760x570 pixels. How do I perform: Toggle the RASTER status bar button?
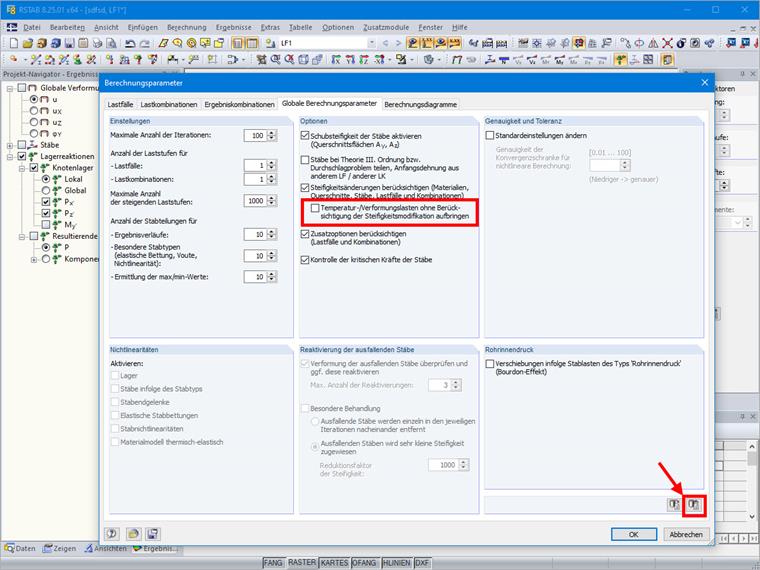pos(301,563)
